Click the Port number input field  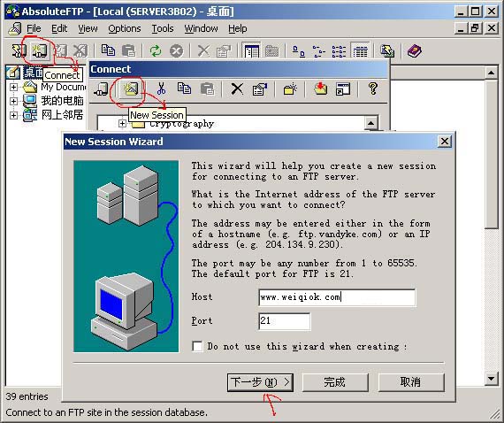(285, 321)
